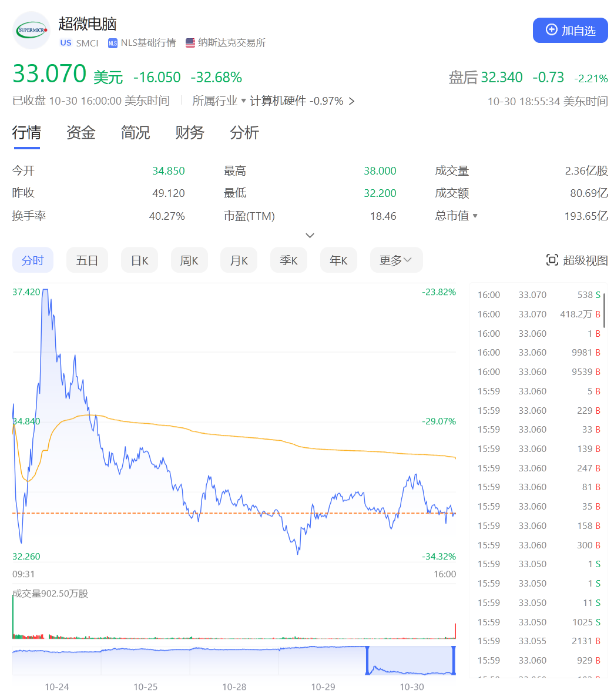The image size is (614, 700).
Task: Click the NLS basic quotes icon
Action: [112, 43]
